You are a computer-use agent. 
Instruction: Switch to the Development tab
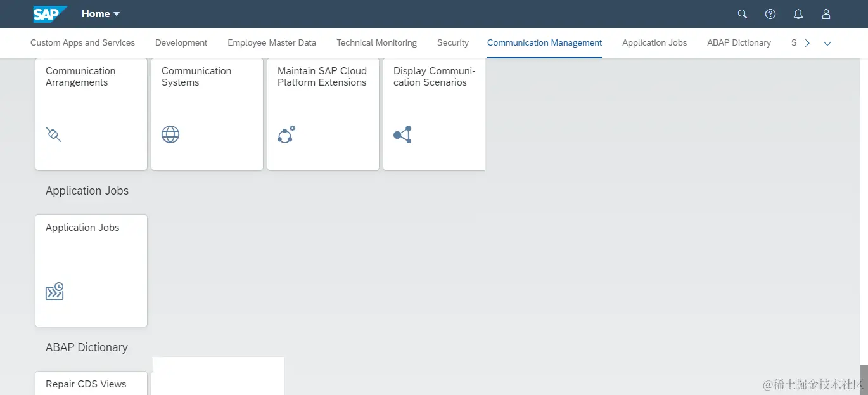[x=181, y=43]
